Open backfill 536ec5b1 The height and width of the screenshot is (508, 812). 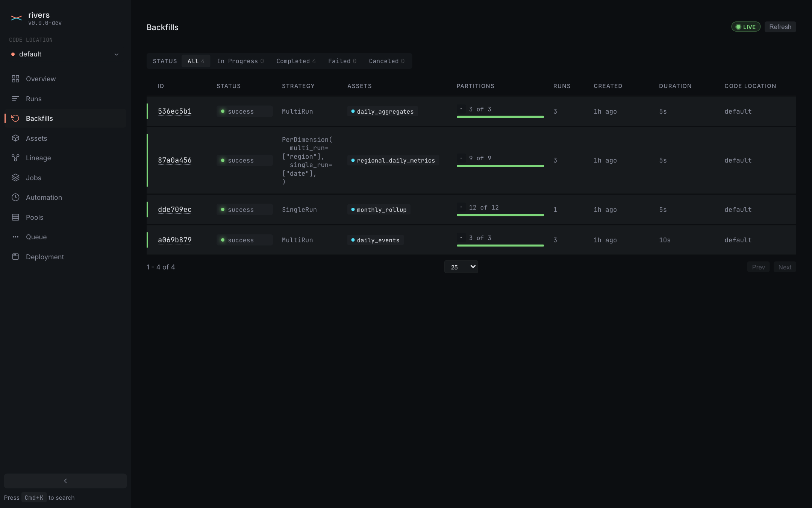(x=174, y=111)
